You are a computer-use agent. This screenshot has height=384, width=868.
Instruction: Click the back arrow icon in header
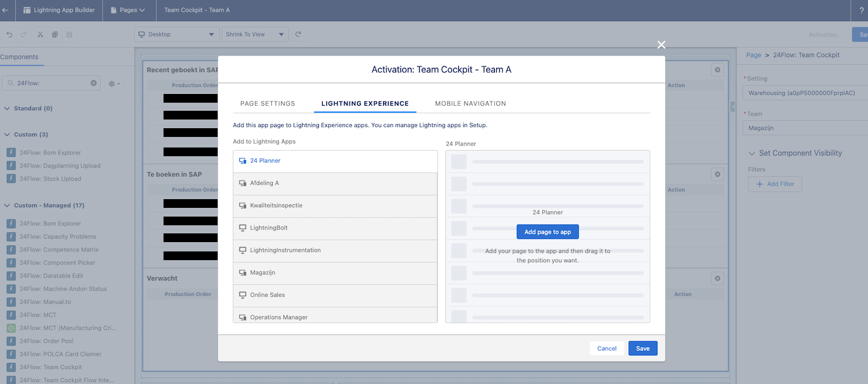(x=6, y=10)
